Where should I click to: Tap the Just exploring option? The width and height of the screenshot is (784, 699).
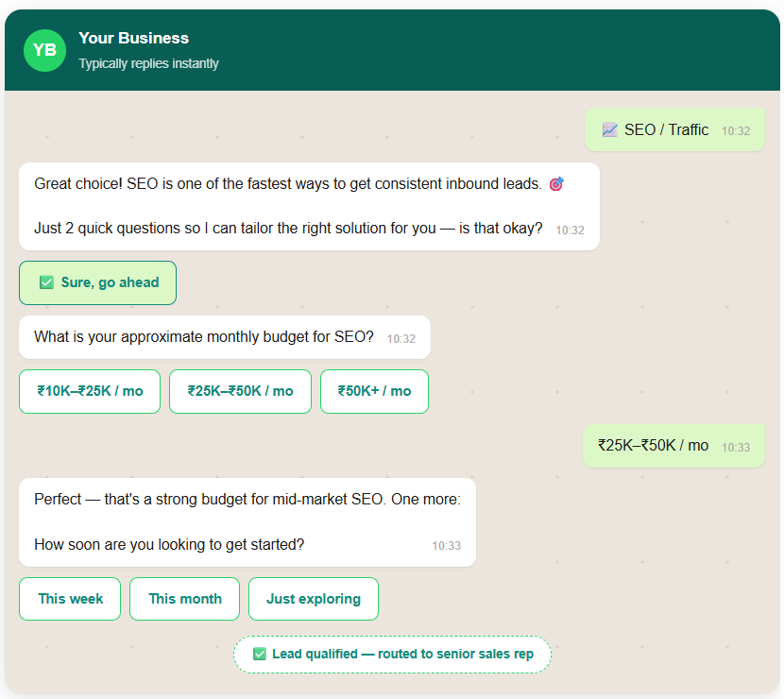coord(313,599)
